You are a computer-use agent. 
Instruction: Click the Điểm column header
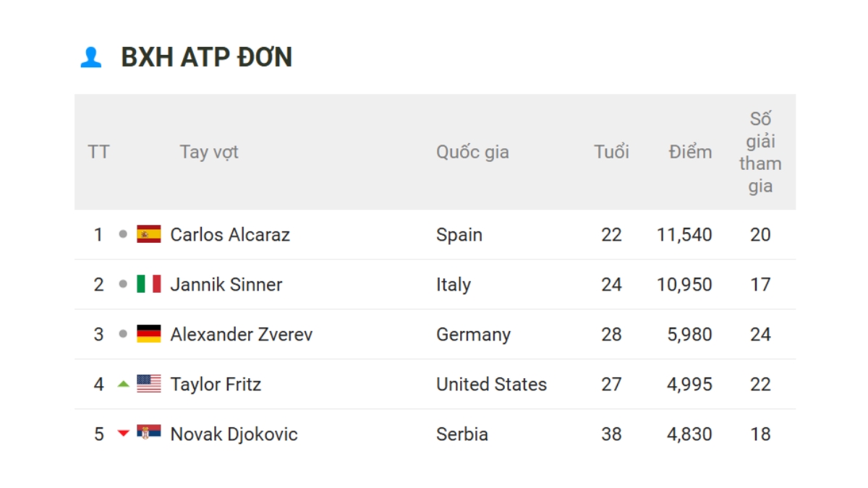690,152
